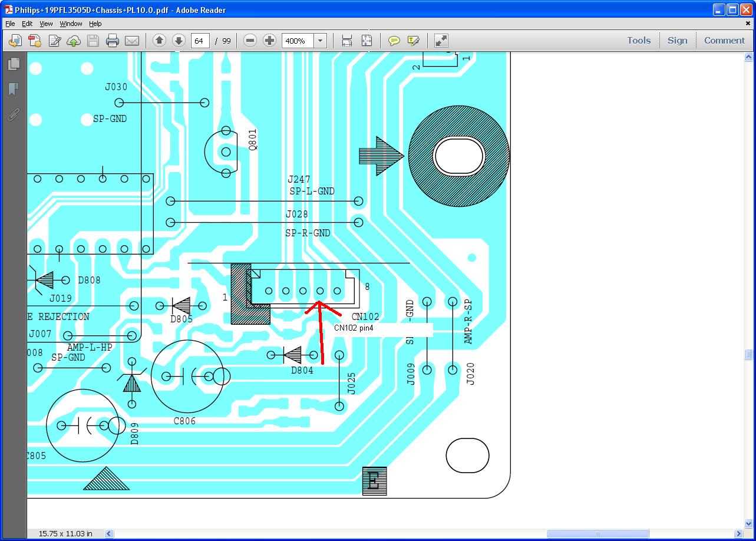Viewport: 756px width, 541px height.
Task: Click the Send by email envelope icon
Action: (132, 41)
